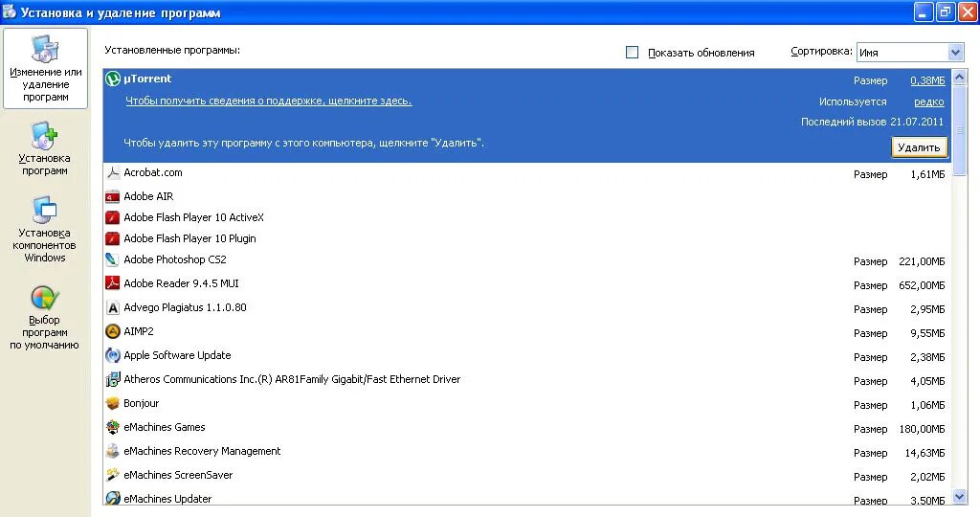Open the 'Установка компонентов Windows' section
Screen dimensions: 980x517
[x=44, y=230]
